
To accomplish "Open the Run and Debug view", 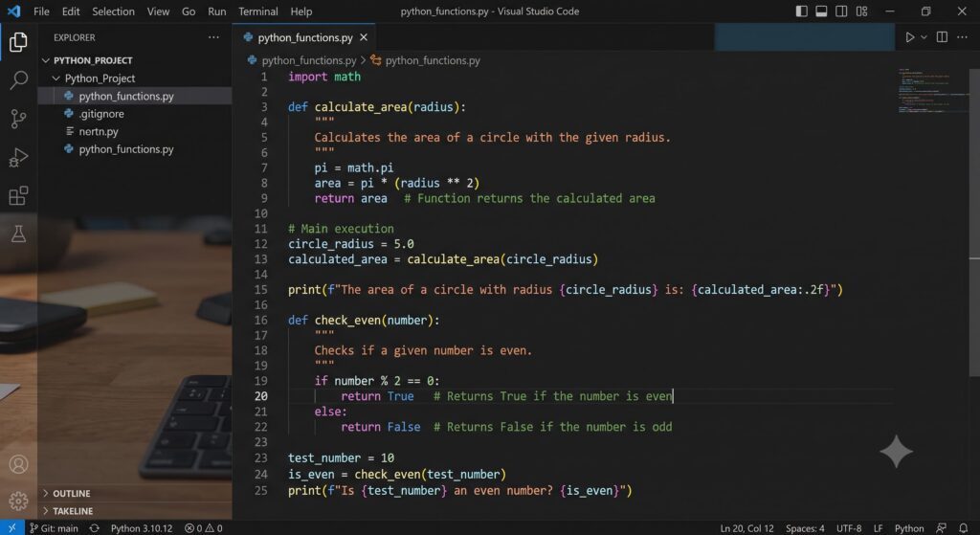I will pyautogui.click(x=19, y=157).
